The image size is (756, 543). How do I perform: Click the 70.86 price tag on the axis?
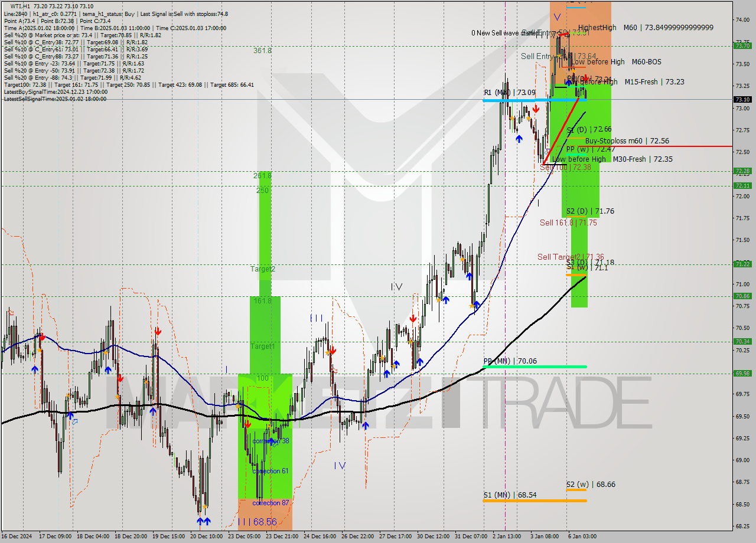click(x=742, y=296)
